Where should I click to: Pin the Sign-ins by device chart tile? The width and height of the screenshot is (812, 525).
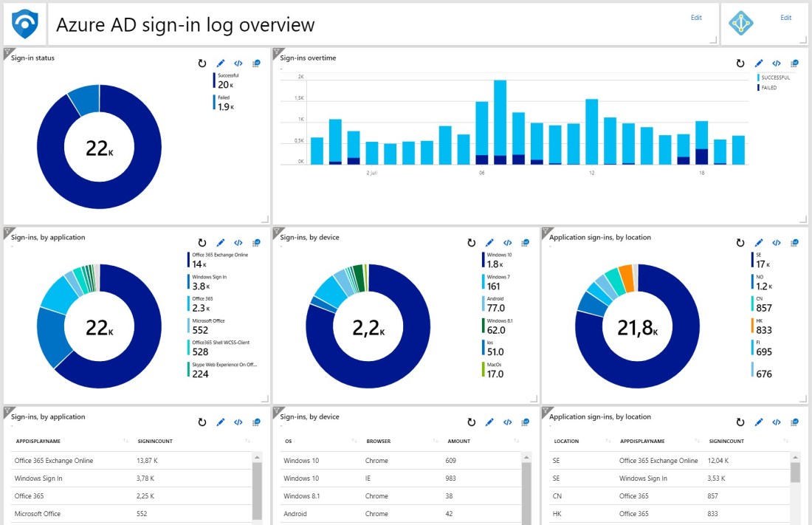click(526, 242)
